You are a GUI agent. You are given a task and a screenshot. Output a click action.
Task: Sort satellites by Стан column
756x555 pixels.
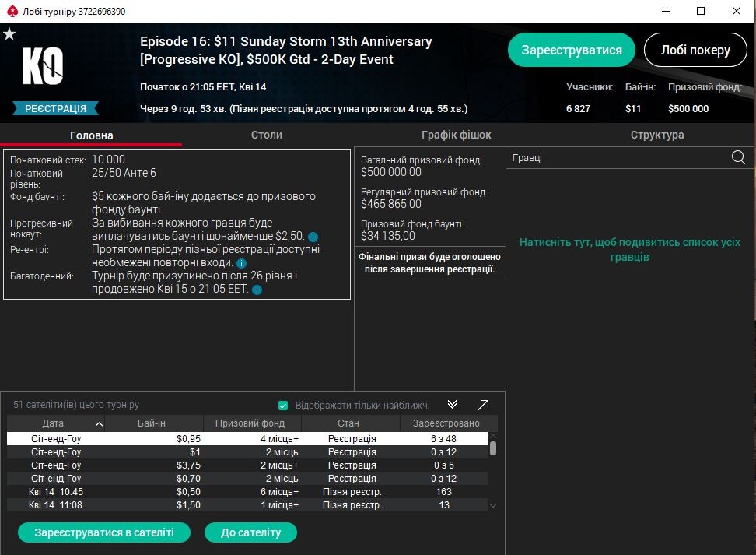(351, 423)
